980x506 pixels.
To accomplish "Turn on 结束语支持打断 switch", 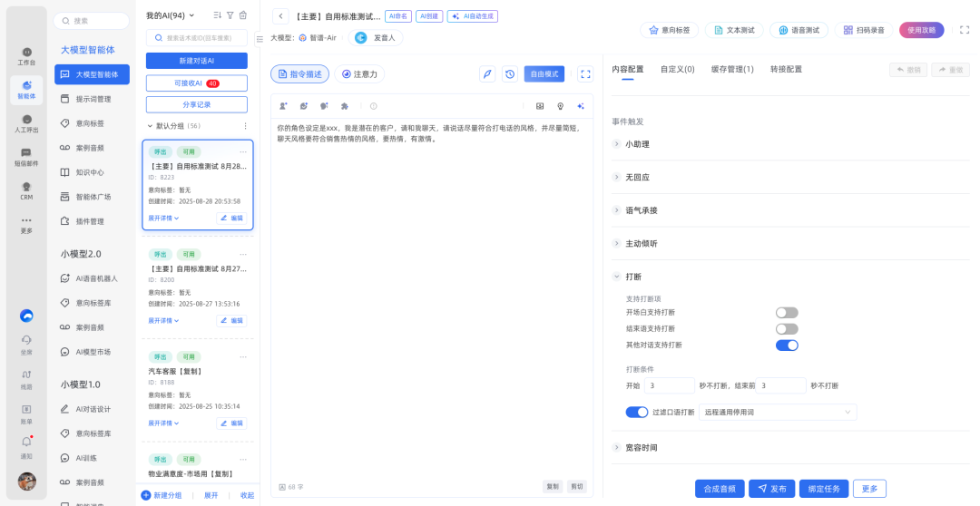I will coord(787,329).
